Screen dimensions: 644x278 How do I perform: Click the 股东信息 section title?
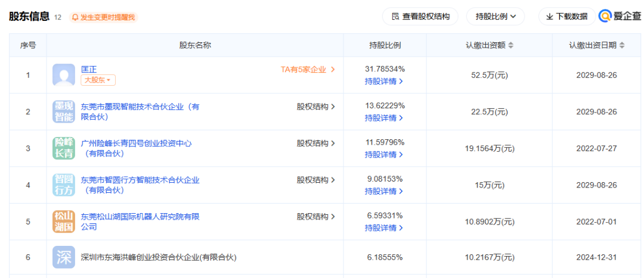click(x=29, y=17)
